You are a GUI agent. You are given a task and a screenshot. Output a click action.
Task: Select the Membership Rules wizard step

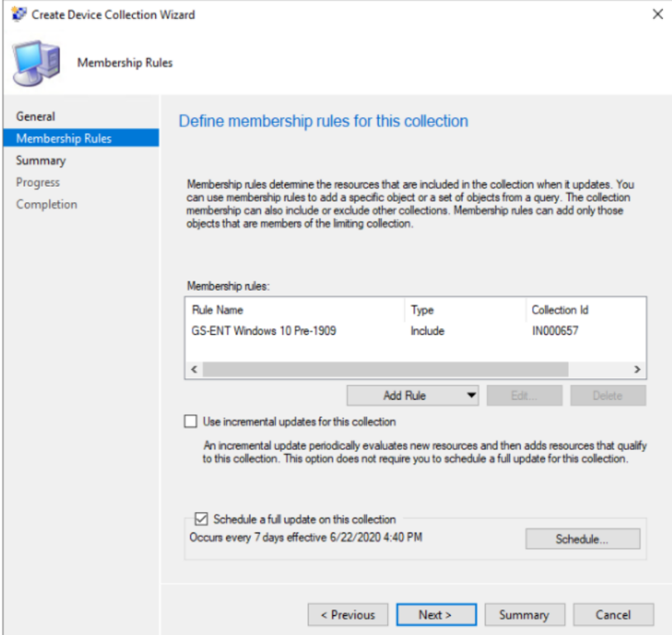point(81,138)
